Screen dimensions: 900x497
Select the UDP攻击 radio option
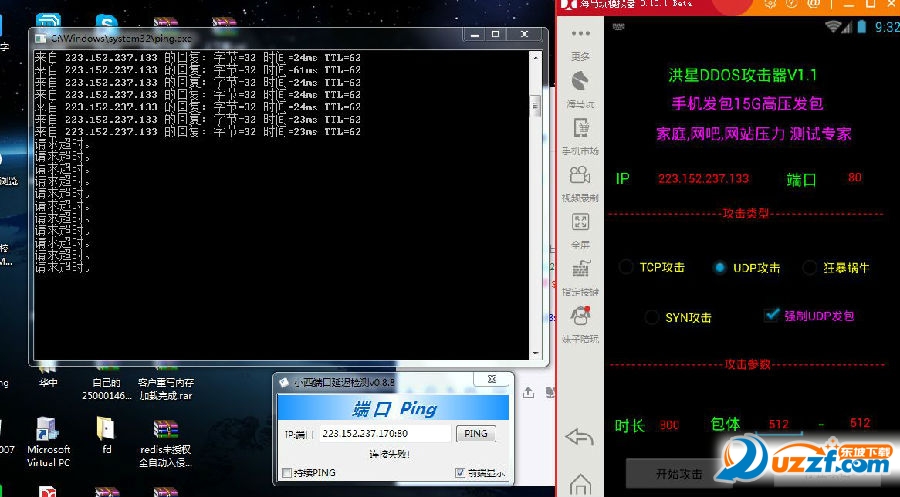pos(747,267)
